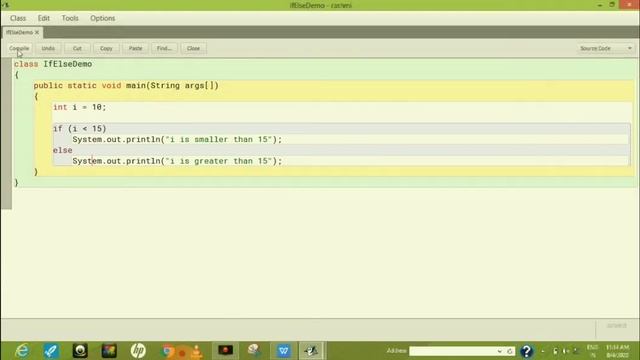
Task: Open the blue feather app on the taskbar
Action: coord(51,351)
